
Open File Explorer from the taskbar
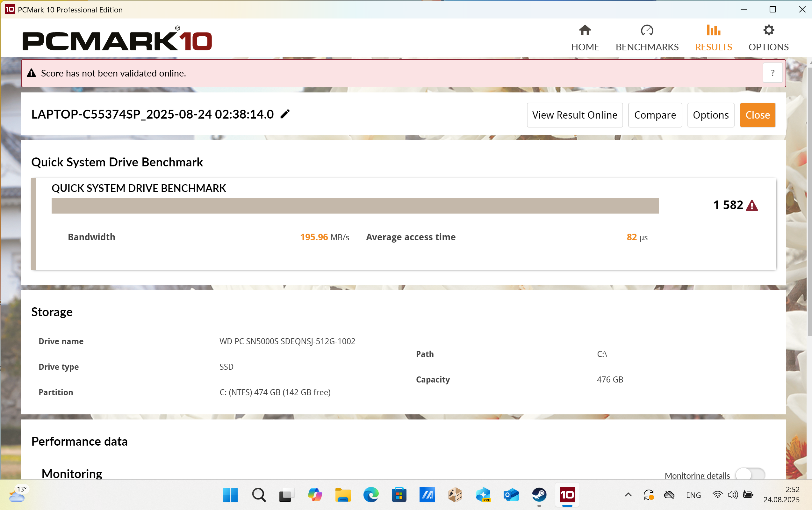pyautogui.click(x=342, y=495)
